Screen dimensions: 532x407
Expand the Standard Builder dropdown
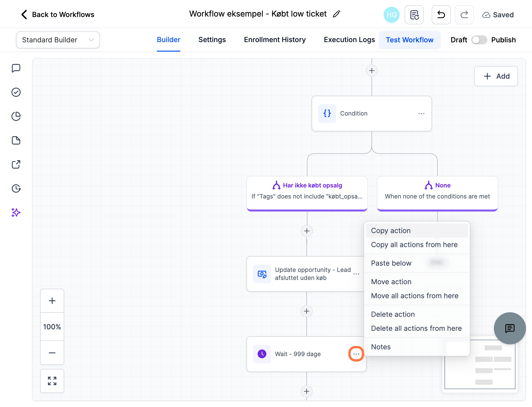[58, 40]
